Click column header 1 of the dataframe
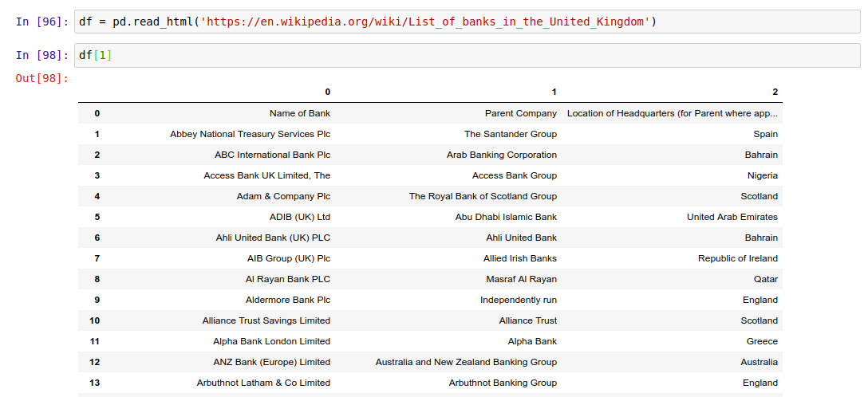Screen dimensions: 868x397 [554, 92]
